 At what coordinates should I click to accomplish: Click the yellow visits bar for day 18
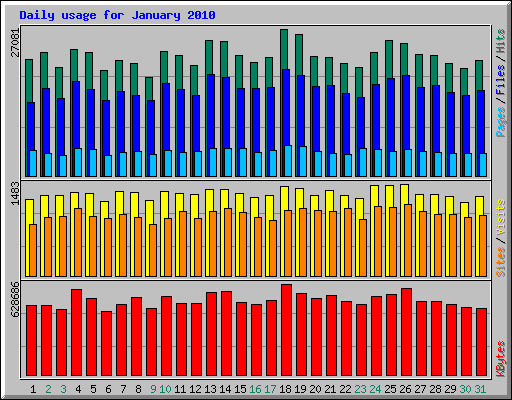pos(284,198)
